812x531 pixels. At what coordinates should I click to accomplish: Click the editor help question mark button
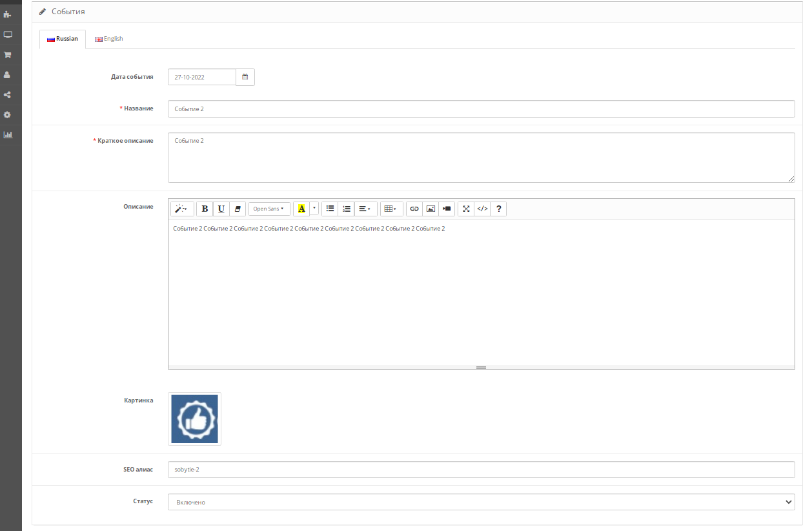pyautogui.click(x=498, y=209)
